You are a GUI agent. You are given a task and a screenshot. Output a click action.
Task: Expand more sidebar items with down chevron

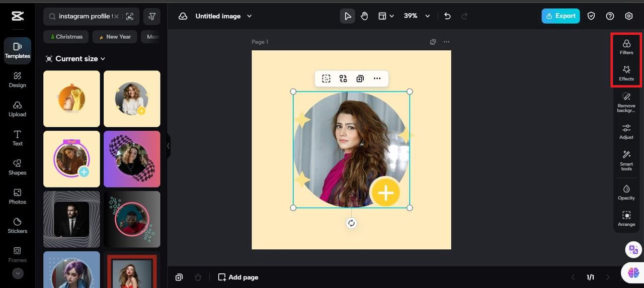coord(18,273)
